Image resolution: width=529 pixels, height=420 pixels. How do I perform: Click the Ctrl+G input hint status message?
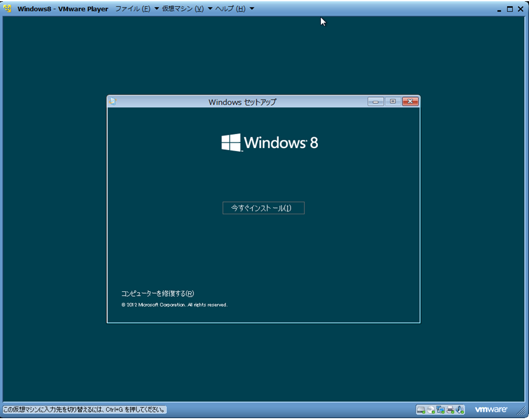pos(85,410)
